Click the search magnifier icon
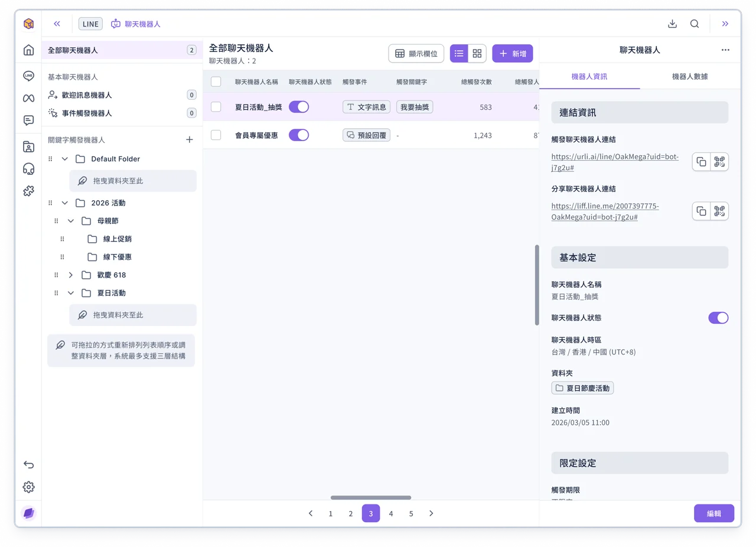The height and width of the screenshot is (547, 756). point(695,24)
